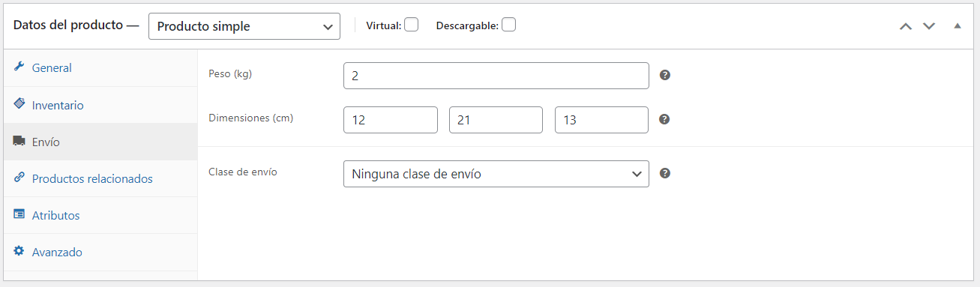Click the gear icon for Avanzado
Viewport: 980px width, 287px height.
coord(19,251)
